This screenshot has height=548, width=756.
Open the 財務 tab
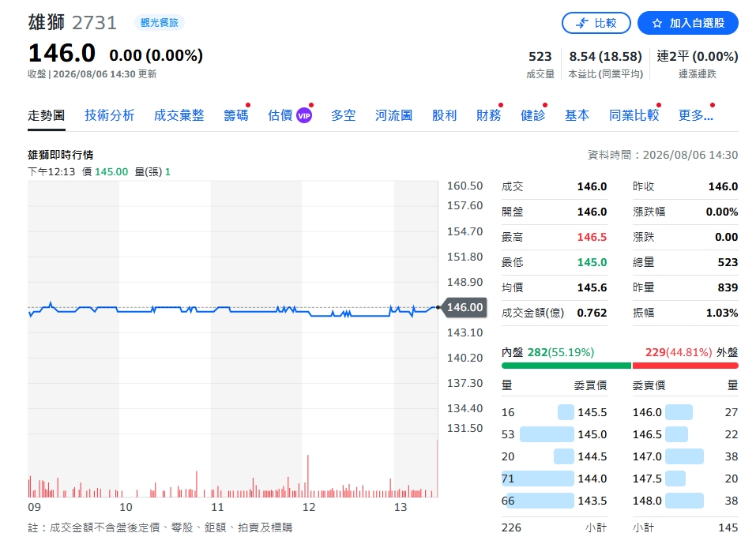488,115
